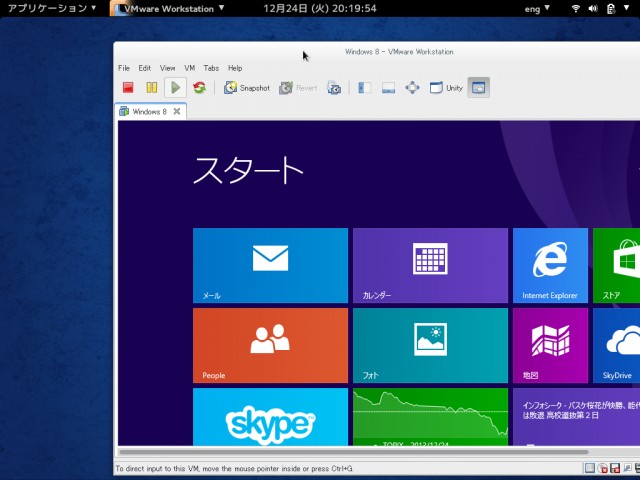Suspend the VM with the pause button

coord(152,88)
